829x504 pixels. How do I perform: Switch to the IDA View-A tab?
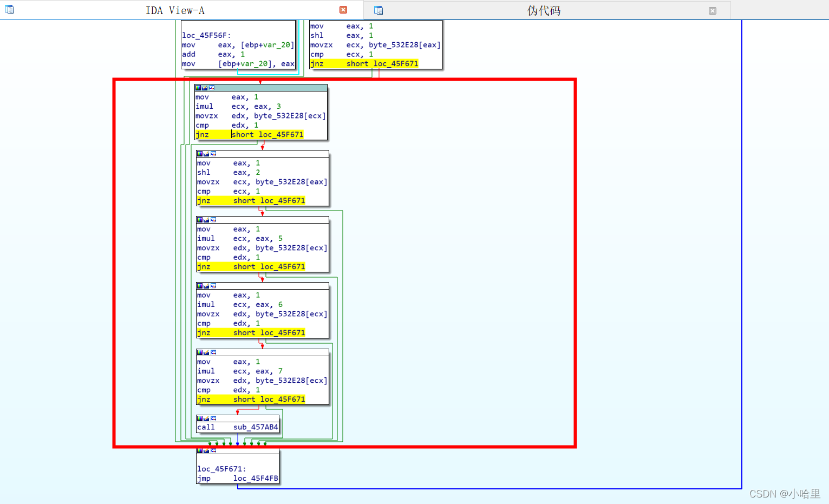click(175, 10)
